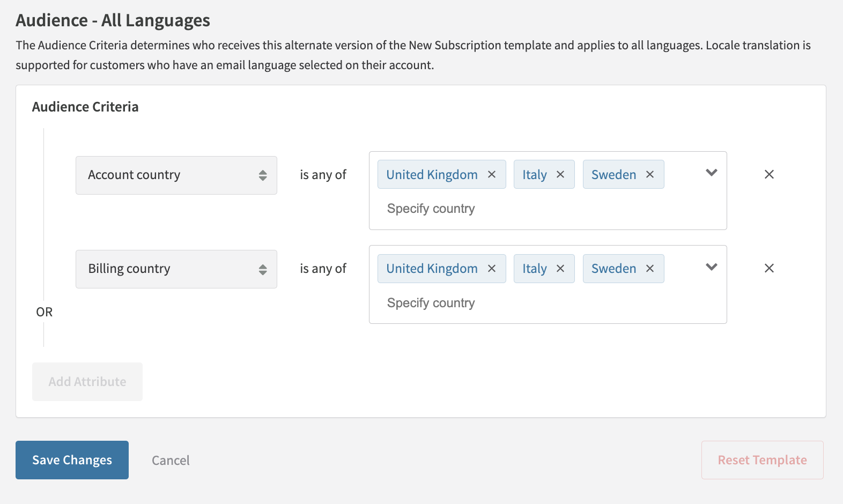Cancel the audience edits
This screenshot has width=843, height=504.
[171, 461]
